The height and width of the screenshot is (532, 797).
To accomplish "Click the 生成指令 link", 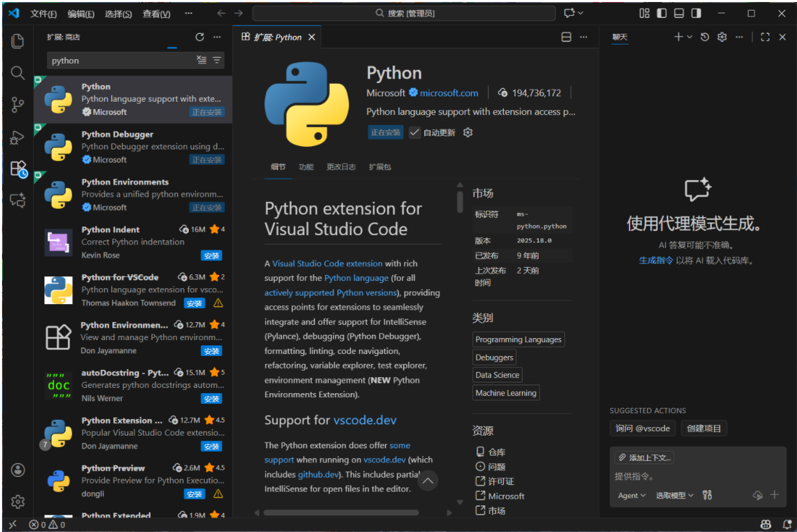I will pos(655,260).
